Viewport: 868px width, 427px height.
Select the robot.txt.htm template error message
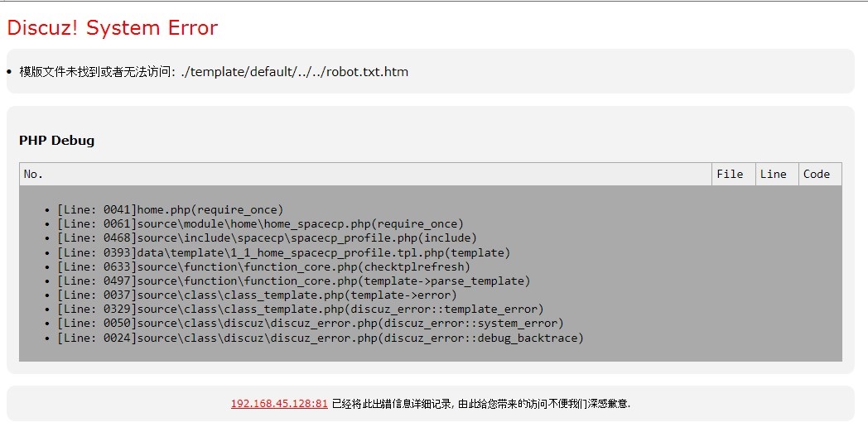pos(214,72)
